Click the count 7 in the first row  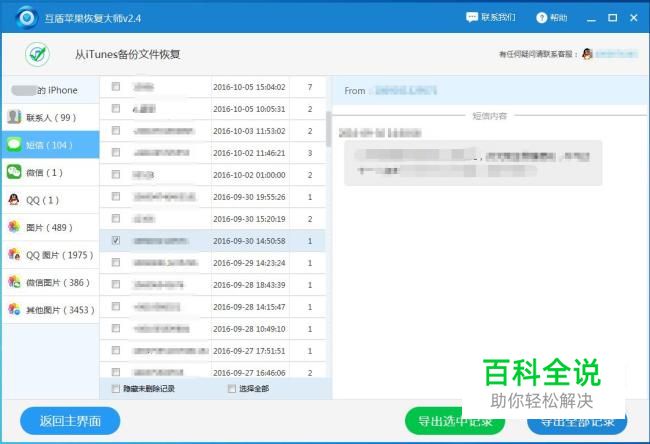310,87
